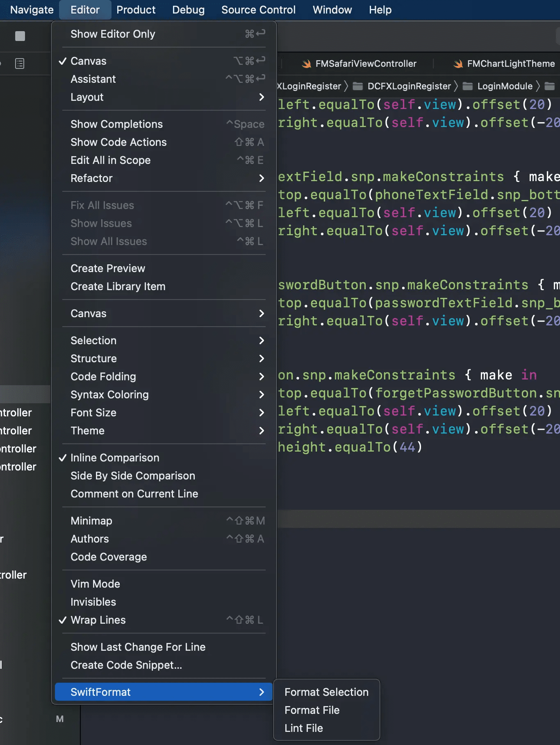560x745 pixels.
Task: Click the stop button square icon
Action: (20, 36)
